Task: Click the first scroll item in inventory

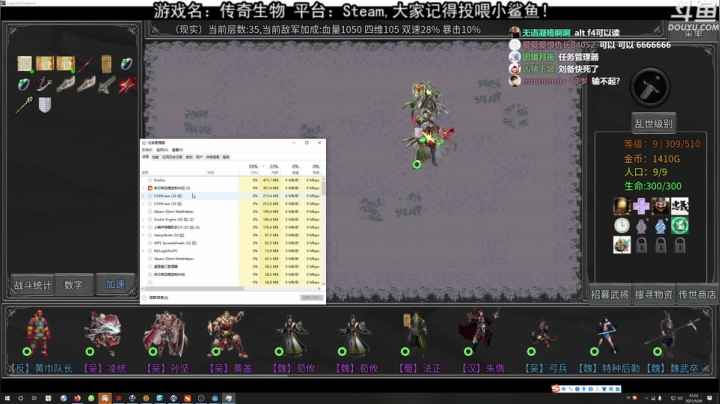Action: (x=24, y=63)
